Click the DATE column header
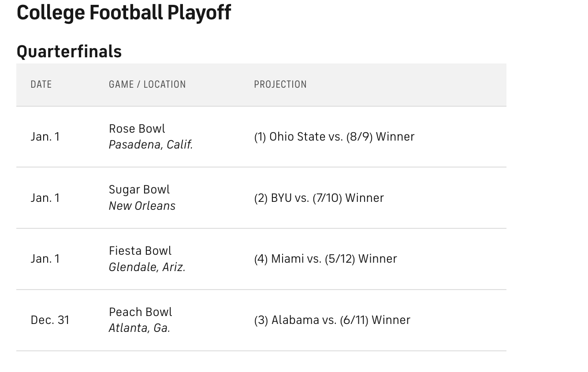This screenshot has height=372, width=588. click(x=41, y=84)
